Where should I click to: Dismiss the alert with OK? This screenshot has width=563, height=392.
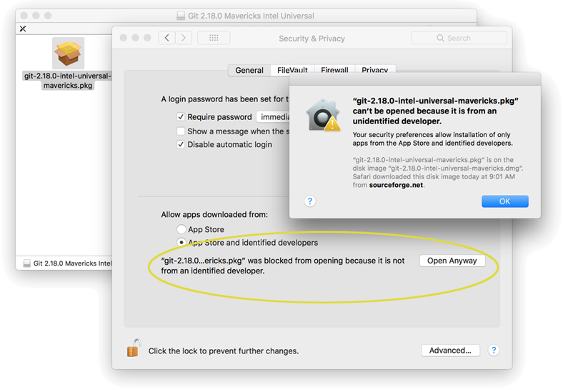[x=505, y=201]
